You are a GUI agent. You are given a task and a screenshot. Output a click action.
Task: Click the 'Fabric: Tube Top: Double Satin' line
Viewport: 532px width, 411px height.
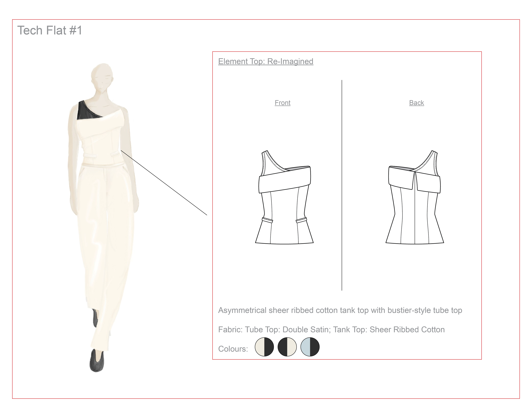tap(331, 330)
